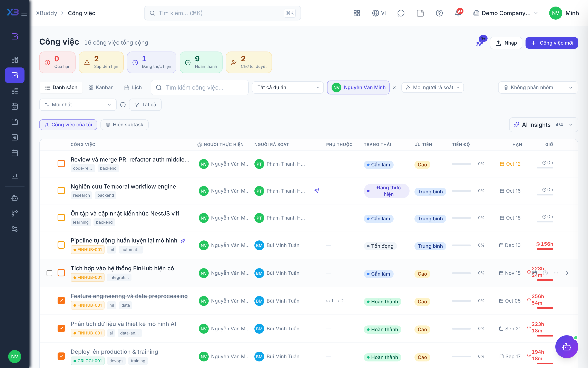
Task: Open the Không phân nhóm grouping dropdown
Action: point(538,88)
